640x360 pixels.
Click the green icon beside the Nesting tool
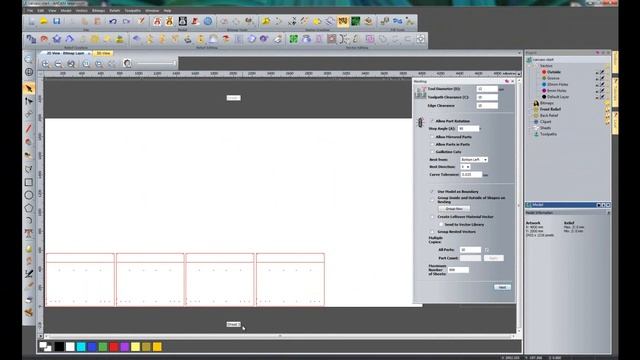pos(356,21)
